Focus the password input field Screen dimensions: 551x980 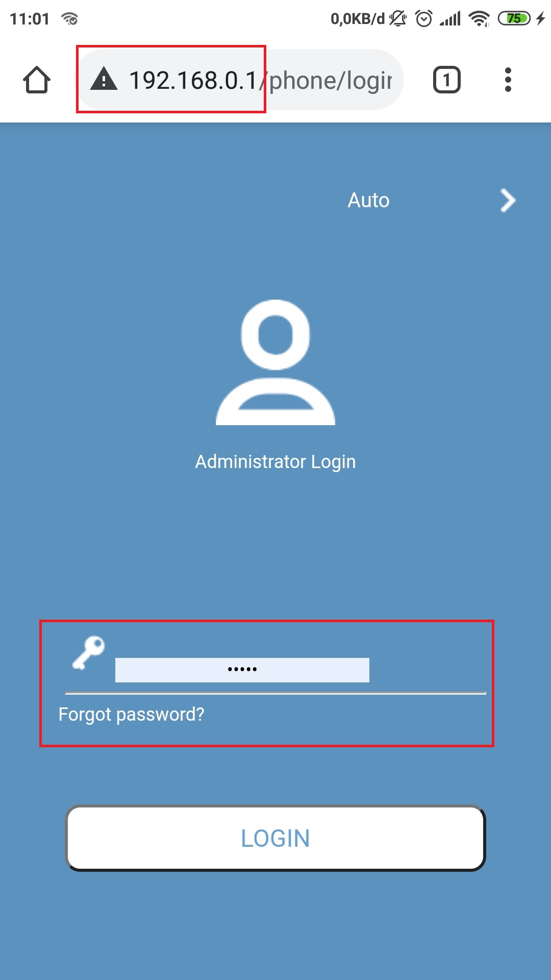tap(242, 670)
